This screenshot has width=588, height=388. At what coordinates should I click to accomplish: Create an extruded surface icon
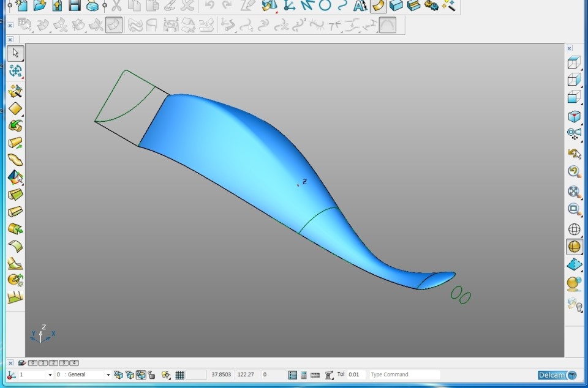[15, 143]
